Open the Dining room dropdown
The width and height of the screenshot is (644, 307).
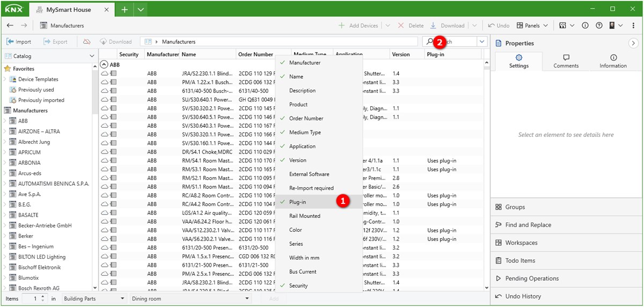[191, 298]
